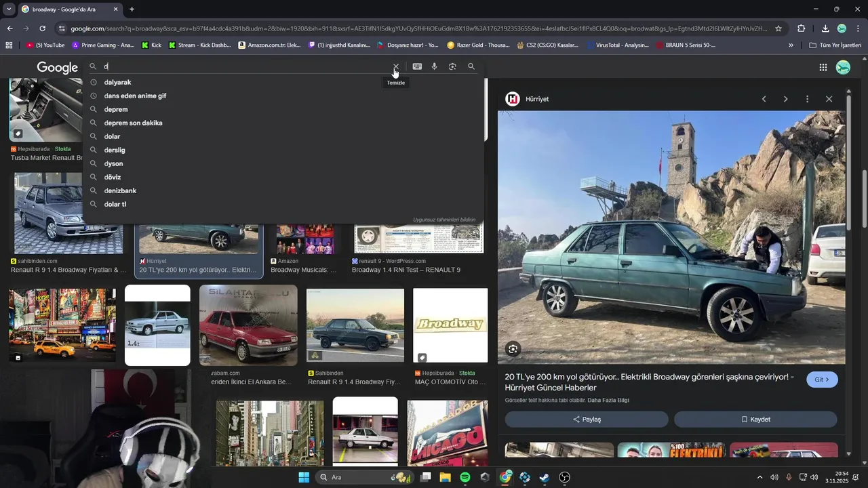Open the Kick bookmark
This screenshot has width=868, height=488.
151,45
